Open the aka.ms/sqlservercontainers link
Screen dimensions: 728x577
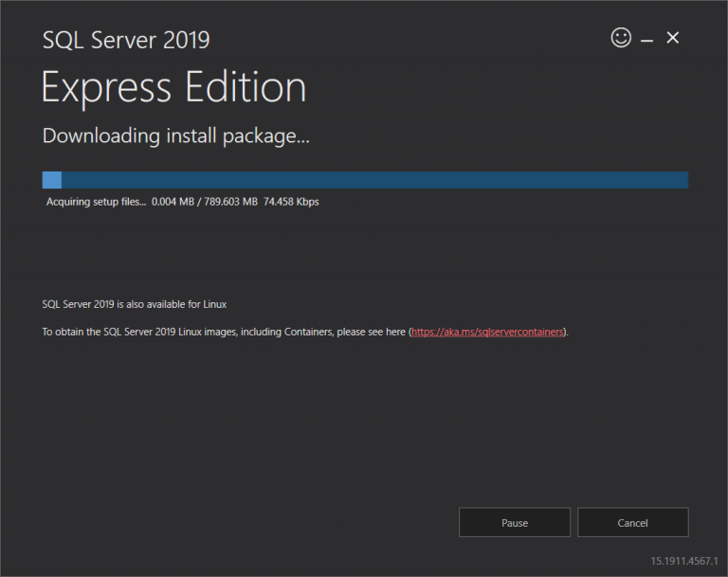point(487,333)
